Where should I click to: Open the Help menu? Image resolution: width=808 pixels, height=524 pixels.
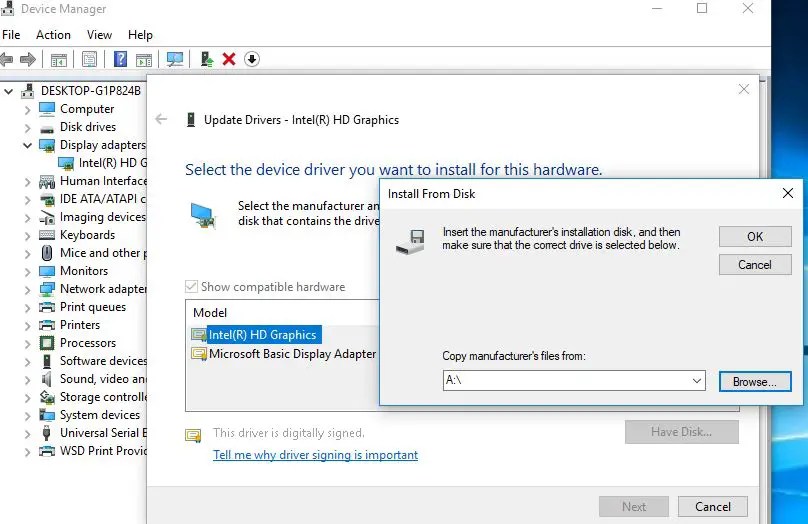(x=140, y=35)
